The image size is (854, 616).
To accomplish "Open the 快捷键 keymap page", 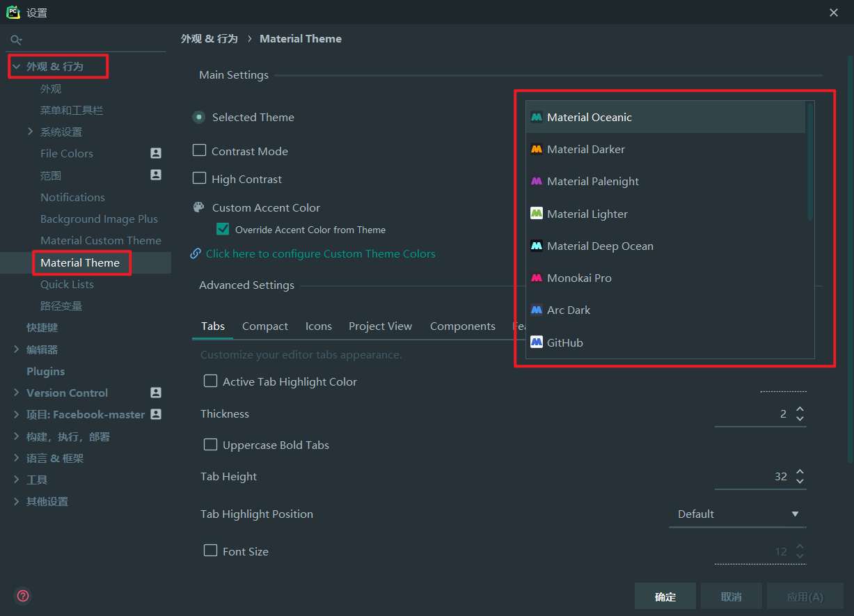I will coord(42,327).
